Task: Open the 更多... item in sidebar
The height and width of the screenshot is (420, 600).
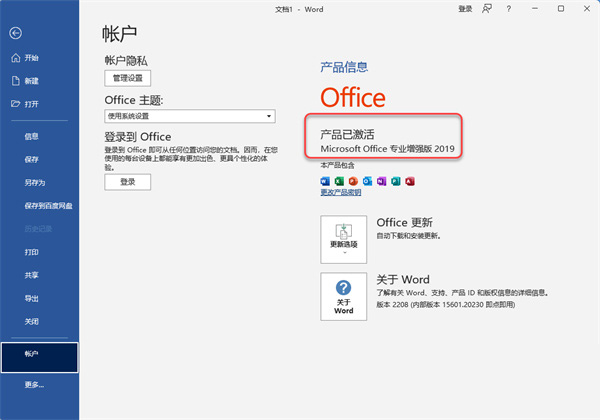Action: coord(34,384)
